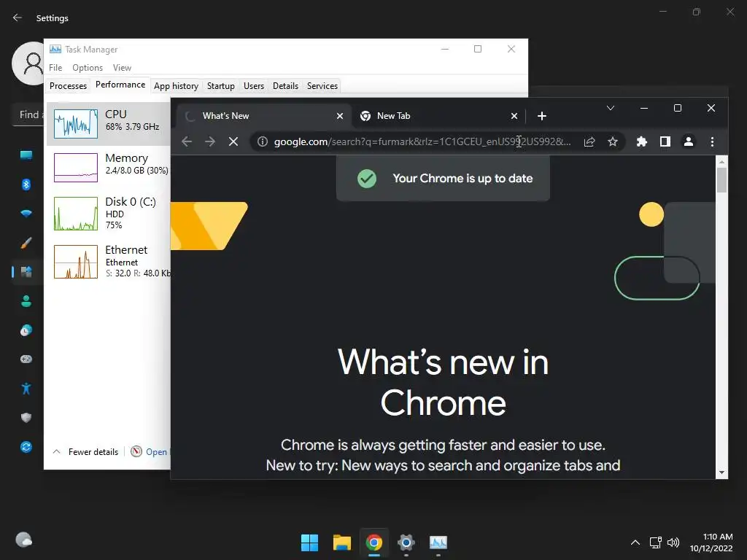Show hidden system tray icons chevron
Viewport: 747px width, 560px height.
(x=635, y=542)
